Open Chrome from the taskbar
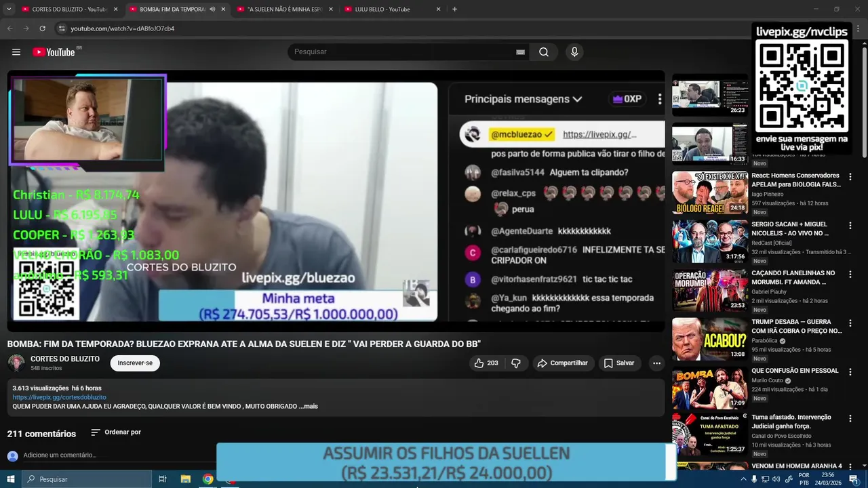The image size is (868, 488). pos(208,479)
